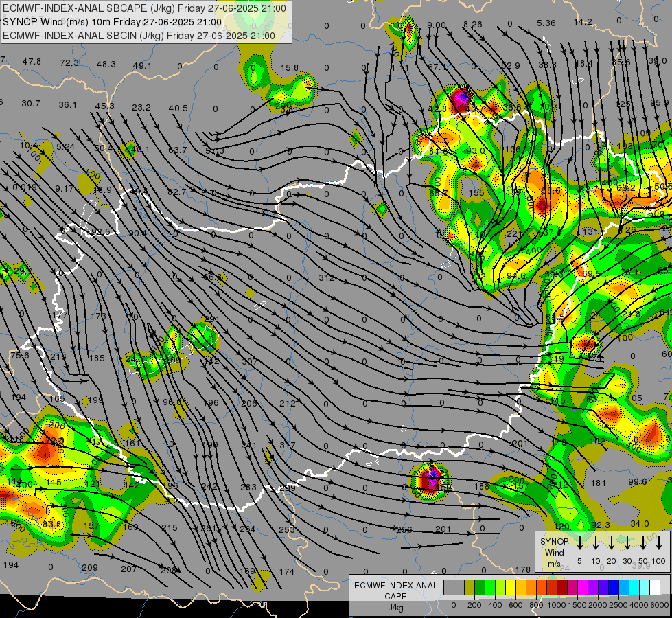Click the '241' value on the map
This screenshot has width=672, height=618.
point(248,445)
